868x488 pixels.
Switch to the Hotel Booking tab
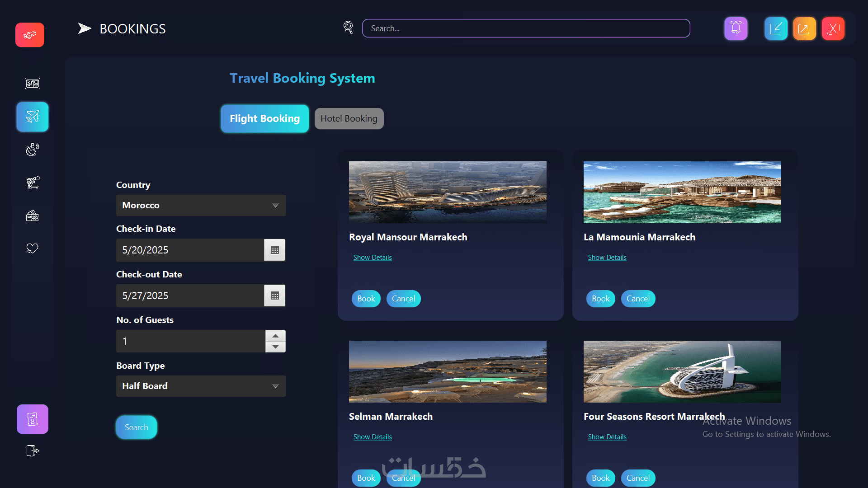(x=349, y=118)
